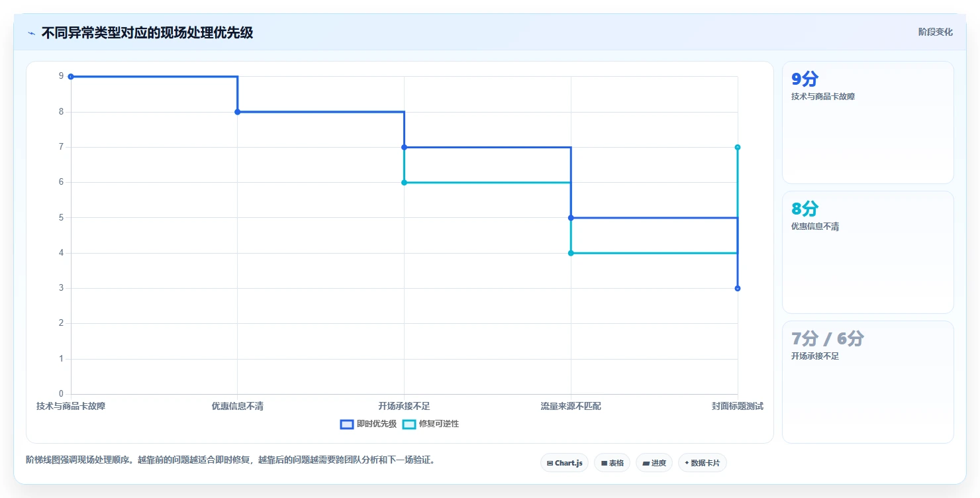Click the x-axis label 流量来源不匹配
This screenshot has height=498, width=980.
pos(571,406)
